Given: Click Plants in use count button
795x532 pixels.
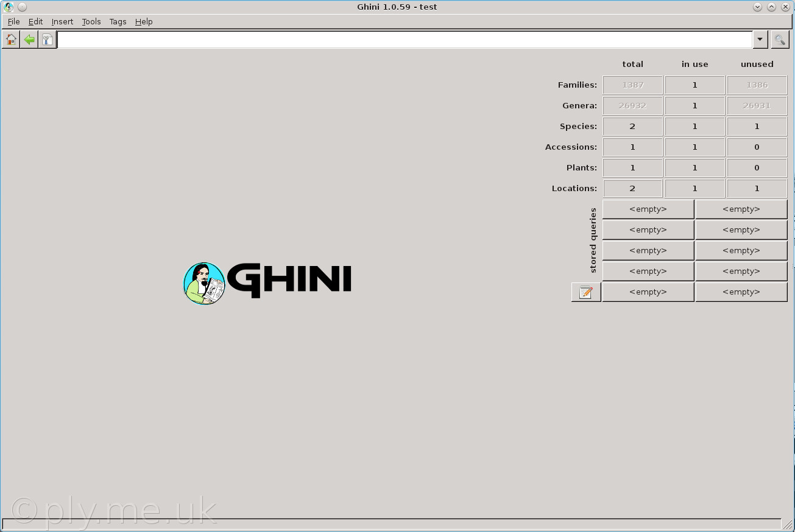Looking at the screenshot, I should pyautogui.click(x=694, y=168).
